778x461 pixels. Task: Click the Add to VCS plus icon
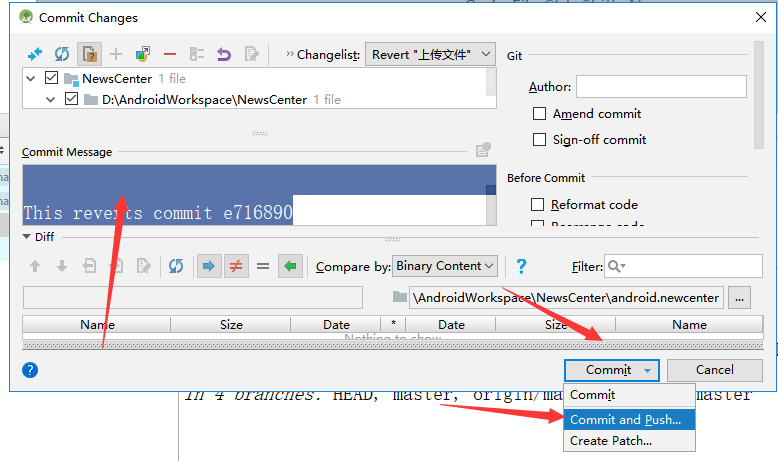coord(116,54)
